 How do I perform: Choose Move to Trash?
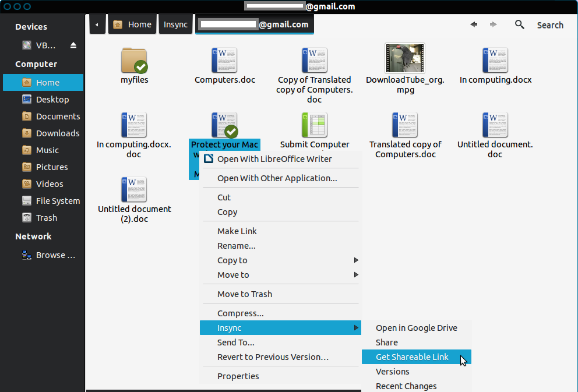point(280,294)
